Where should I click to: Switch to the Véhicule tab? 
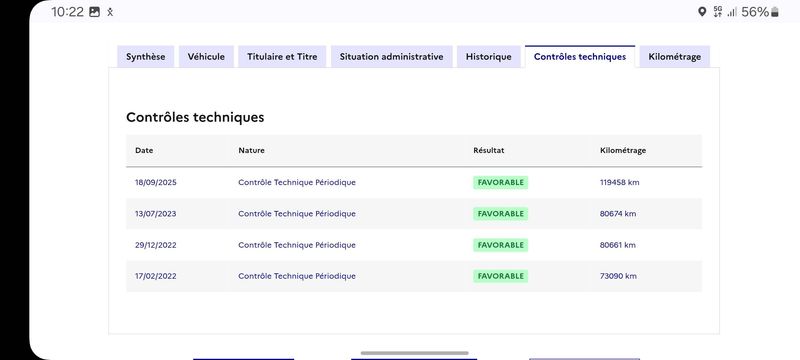tap(206, 57)
